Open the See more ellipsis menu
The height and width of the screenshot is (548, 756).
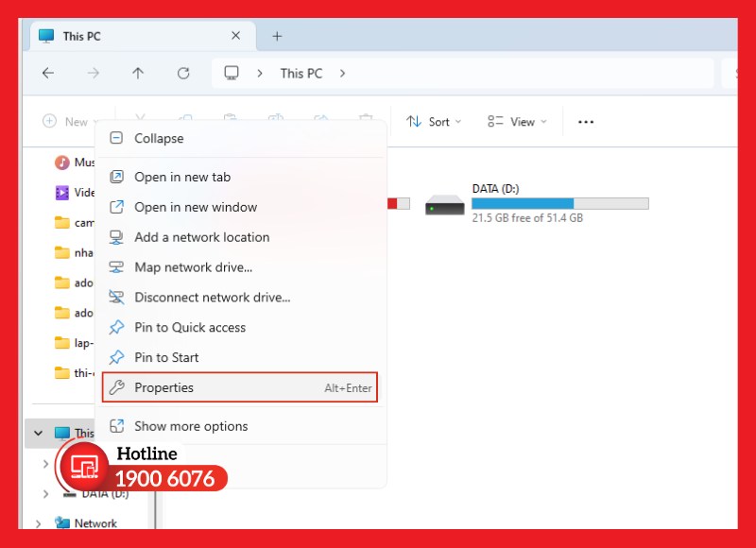coord(586,122)
